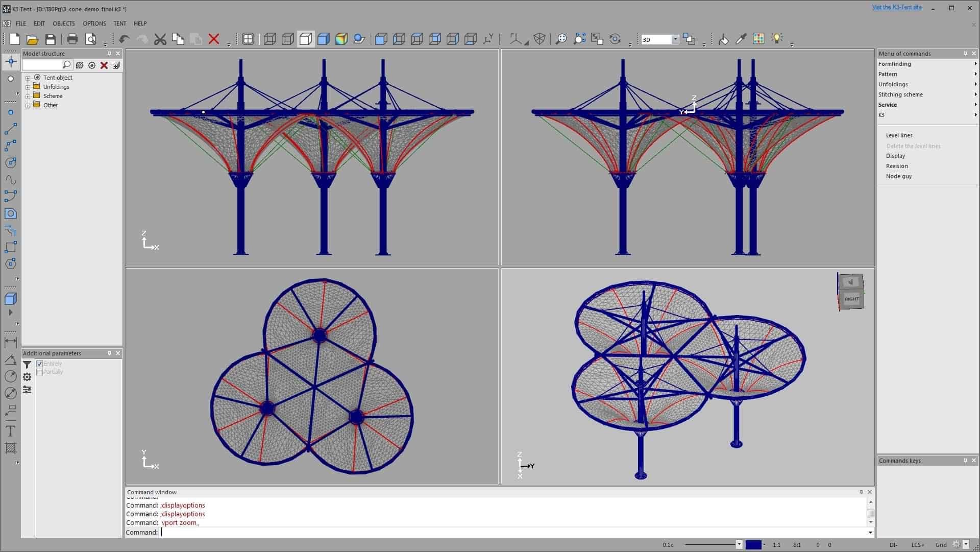Select the wireframe display mode cube icon
This screenshot has height=552, width=980.
[x=270, y=39]
